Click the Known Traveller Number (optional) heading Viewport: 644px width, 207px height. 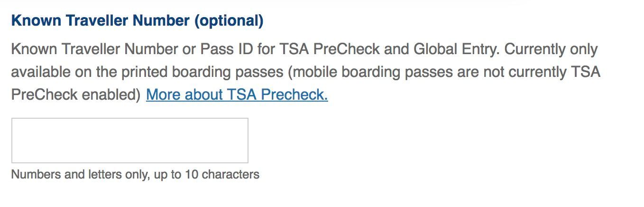(137, 21)
